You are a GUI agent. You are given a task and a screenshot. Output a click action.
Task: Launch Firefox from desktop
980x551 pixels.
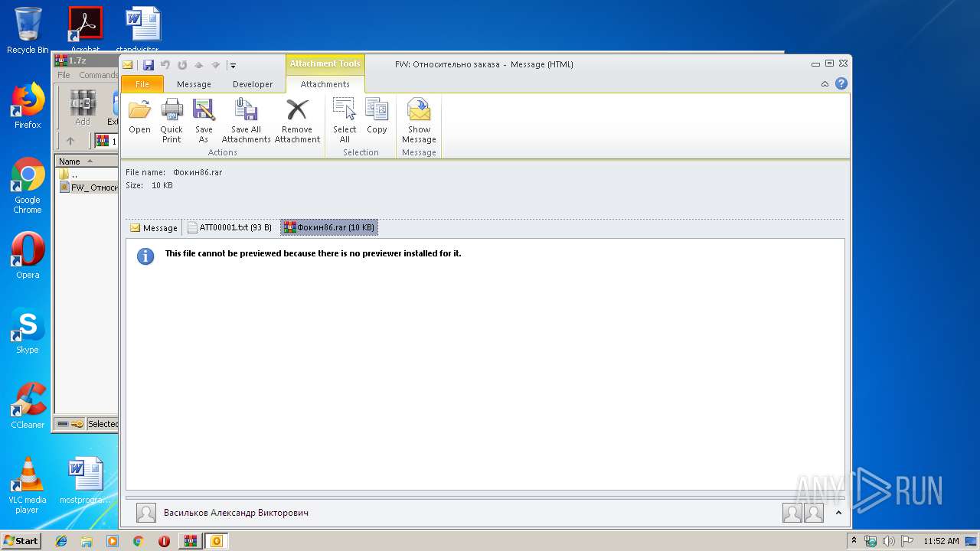[x=28, y=106]
